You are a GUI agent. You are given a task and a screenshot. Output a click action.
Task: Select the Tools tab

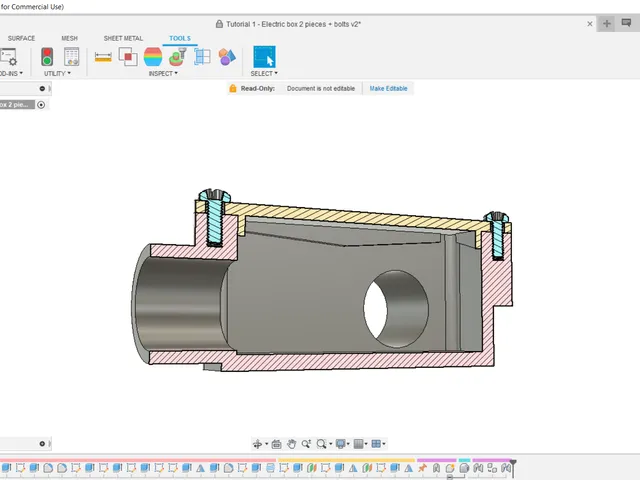coord(180,38)
